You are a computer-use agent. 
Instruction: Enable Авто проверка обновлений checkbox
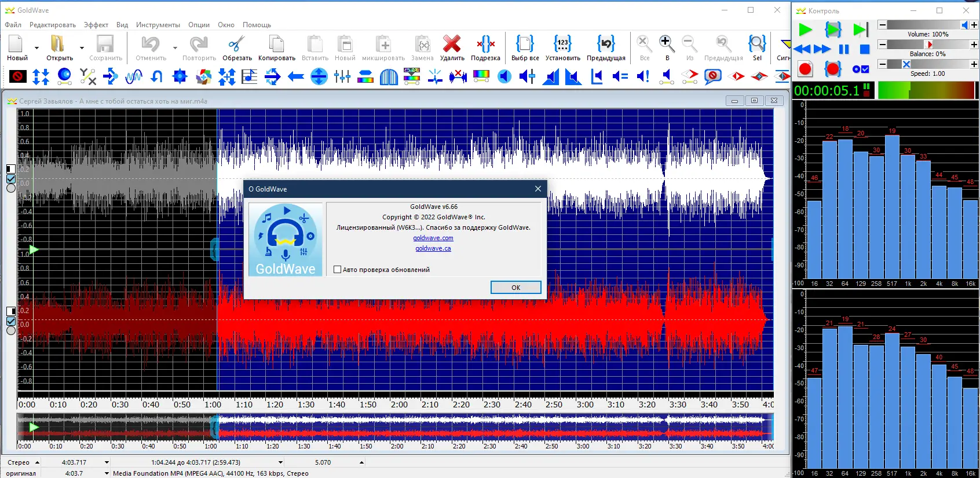(x=338, y=270)
